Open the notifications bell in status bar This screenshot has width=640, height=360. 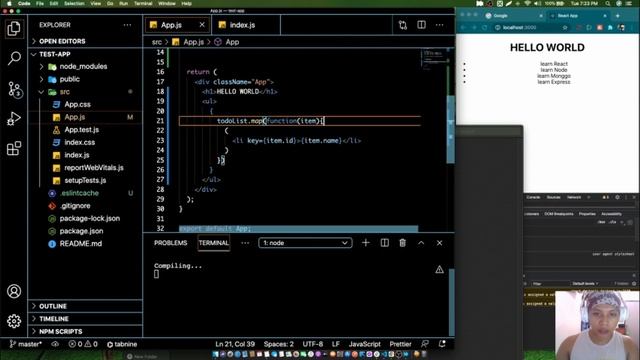(x=442, y=344)
